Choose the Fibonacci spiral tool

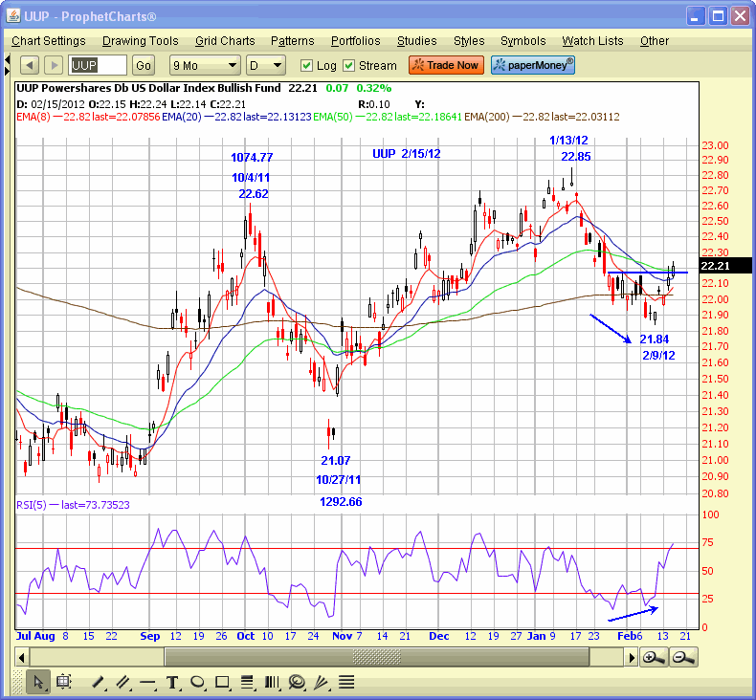pos(297,682)
